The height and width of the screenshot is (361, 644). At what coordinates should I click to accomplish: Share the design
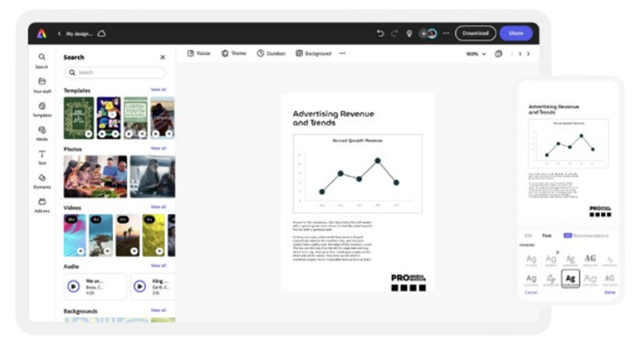coord(516,33)
